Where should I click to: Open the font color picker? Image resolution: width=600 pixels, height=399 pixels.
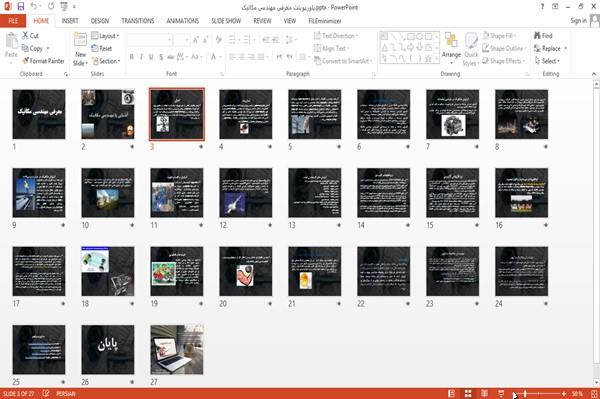point(215,57)
